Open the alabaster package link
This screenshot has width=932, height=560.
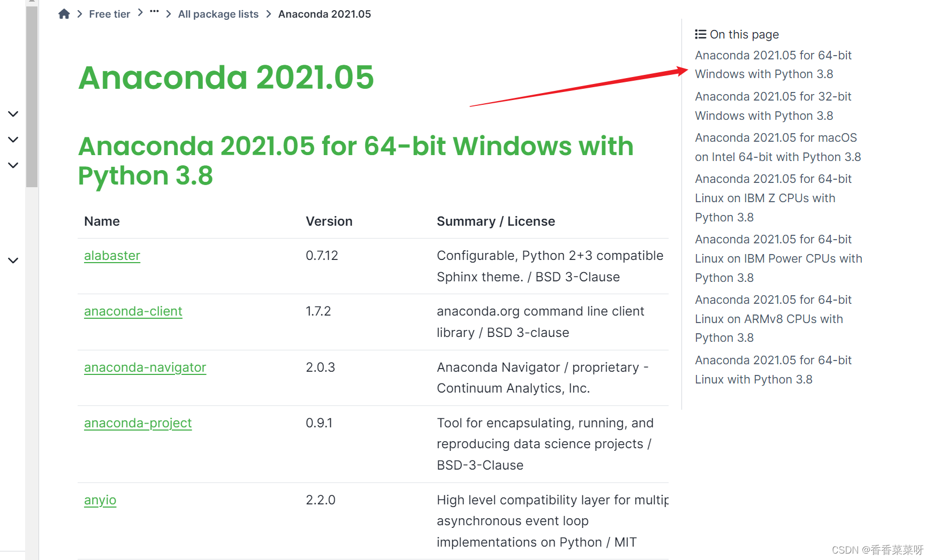pos(112,256)
